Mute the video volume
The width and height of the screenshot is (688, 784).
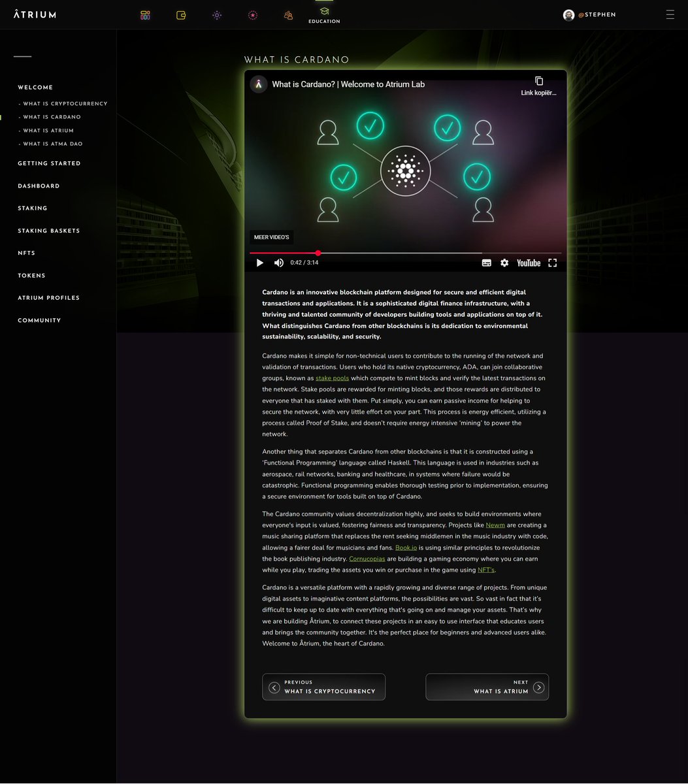coord(279,263)
